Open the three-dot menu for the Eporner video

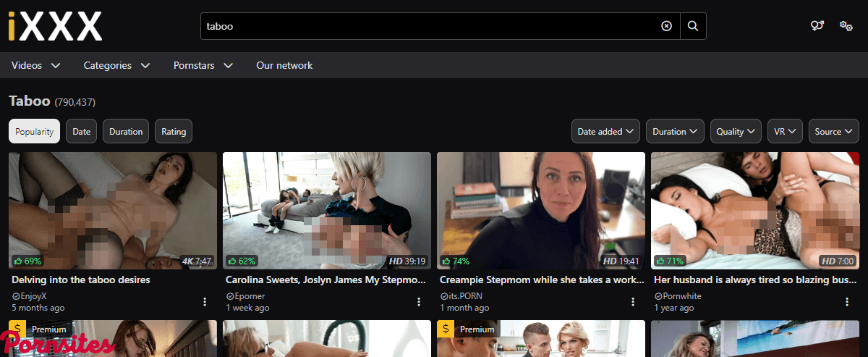click(x=419, y=301)
